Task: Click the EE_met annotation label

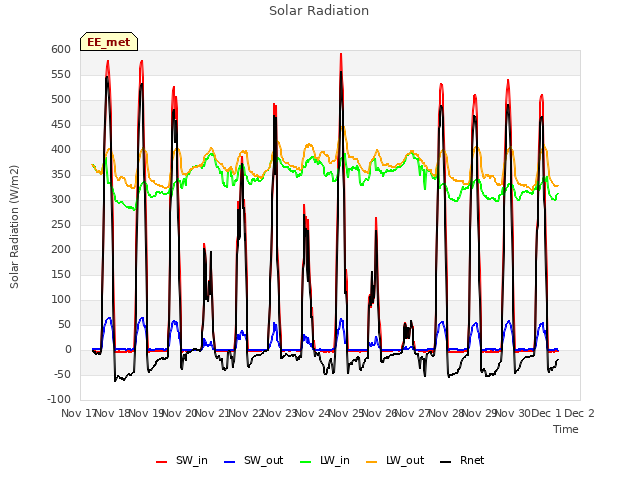Action: [109, 42]
